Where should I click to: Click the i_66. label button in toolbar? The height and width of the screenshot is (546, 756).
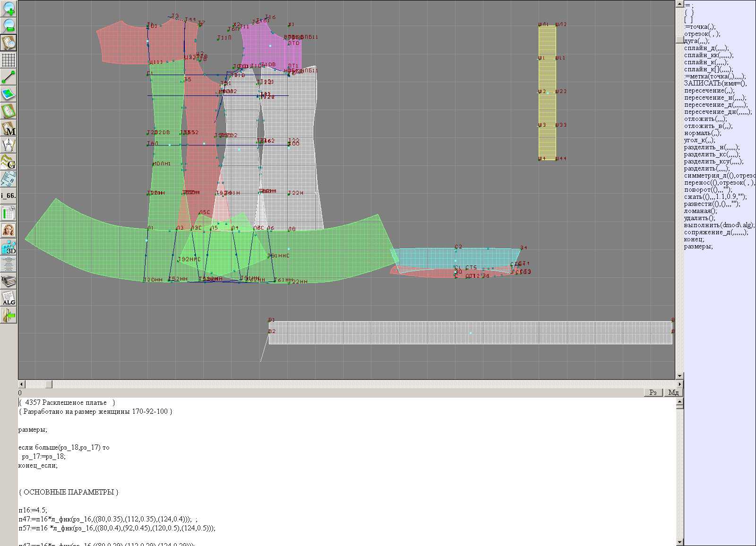(x=9, y=196)
